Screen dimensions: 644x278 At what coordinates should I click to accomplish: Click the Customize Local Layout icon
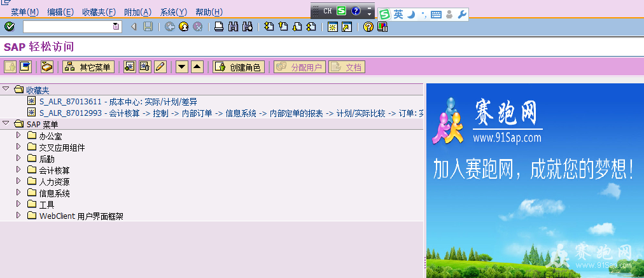382,27
